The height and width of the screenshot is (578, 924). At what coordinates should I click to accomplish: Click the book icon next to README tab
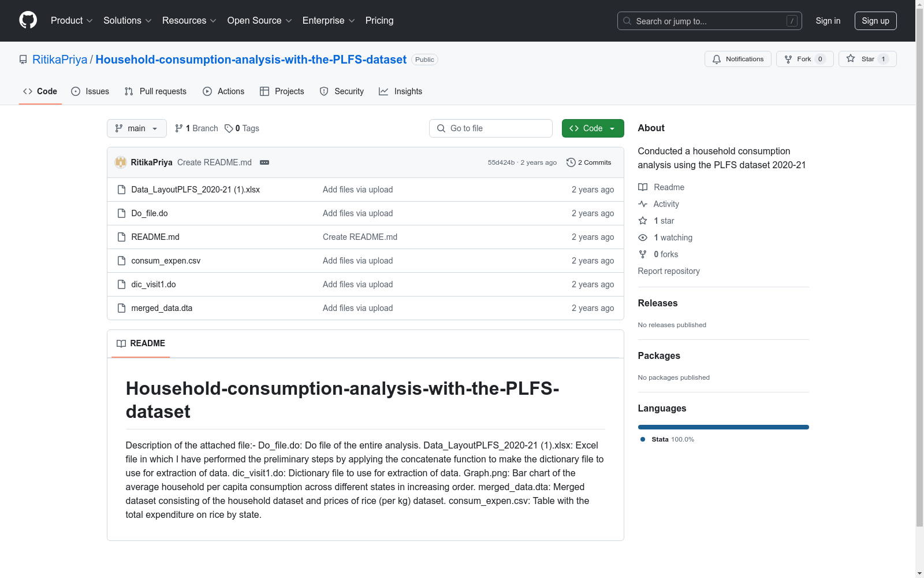(121, 343)
